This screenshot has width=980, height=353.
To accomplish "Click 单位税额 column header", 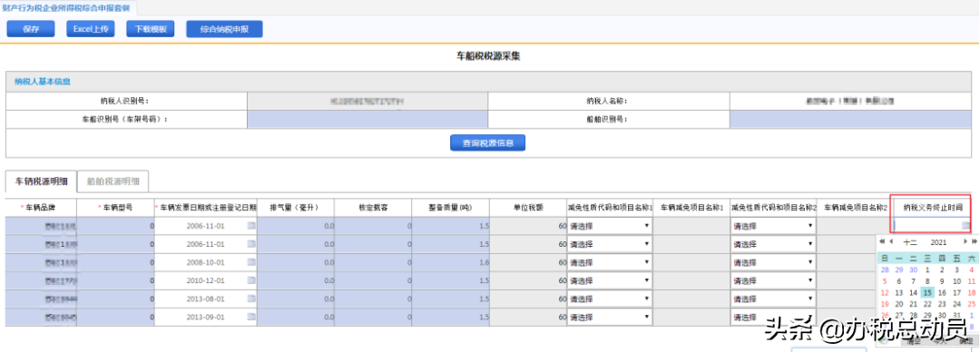I will coord(528,207).
